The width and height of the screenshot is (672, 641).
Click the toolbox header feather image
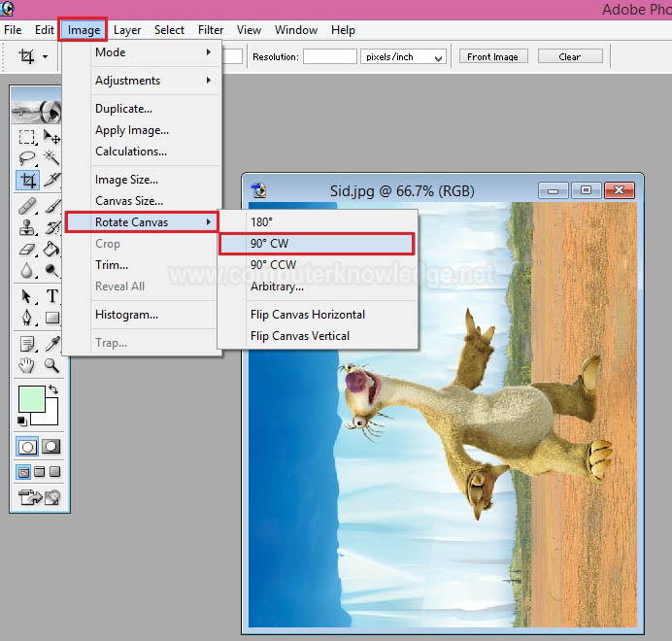click(x=37, y=112)
